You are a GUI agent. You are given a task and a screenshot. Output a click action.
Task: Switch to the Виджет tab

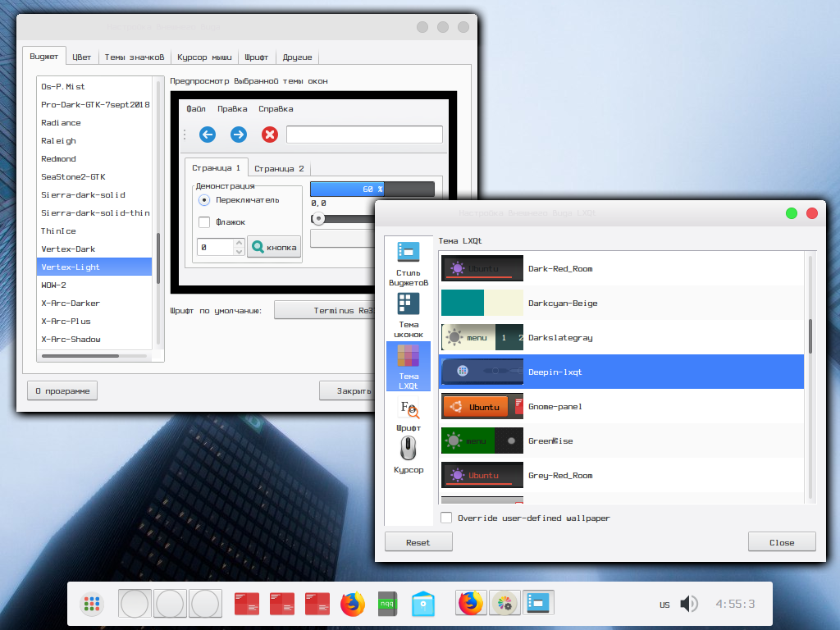tap(44, 57)
